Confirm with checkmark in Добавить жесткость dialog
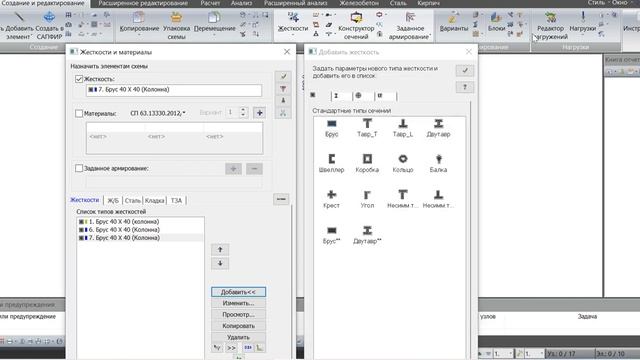 pyautogui.click(x=464, y=71)
